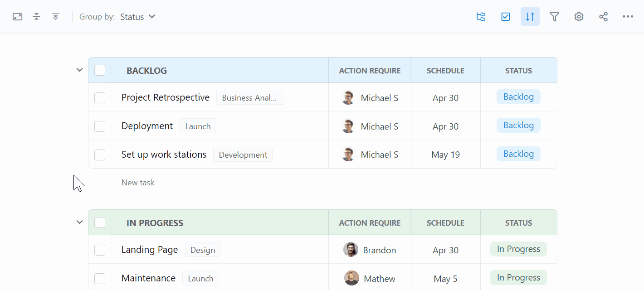This screenshot has width=644, height=290.
Task: Expand all groups icon
Action: point(56,17)
